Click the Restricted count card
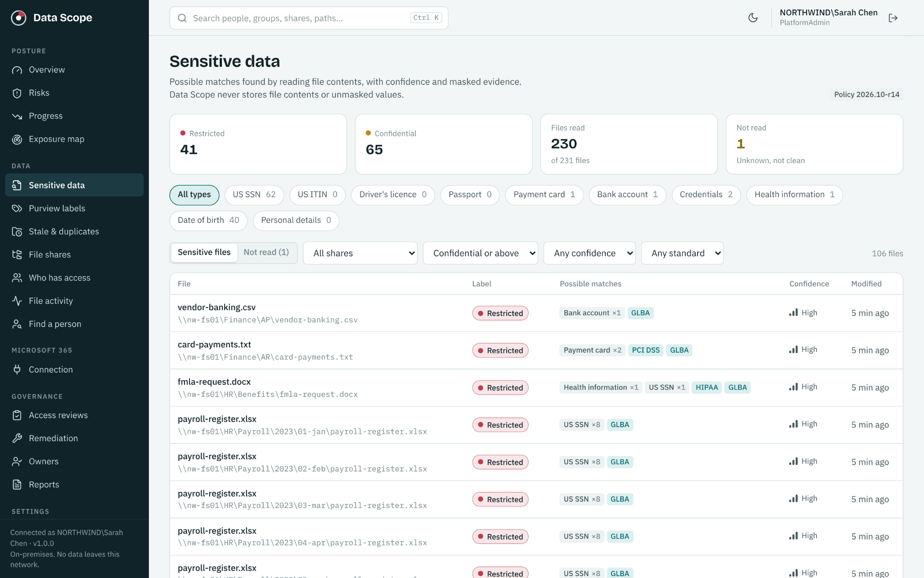Screen dimensions: 924x578 click(258, 144)
